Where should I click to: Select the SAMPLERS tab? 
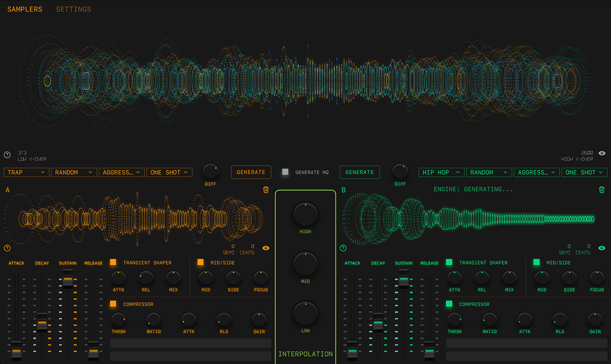[25, 9]
